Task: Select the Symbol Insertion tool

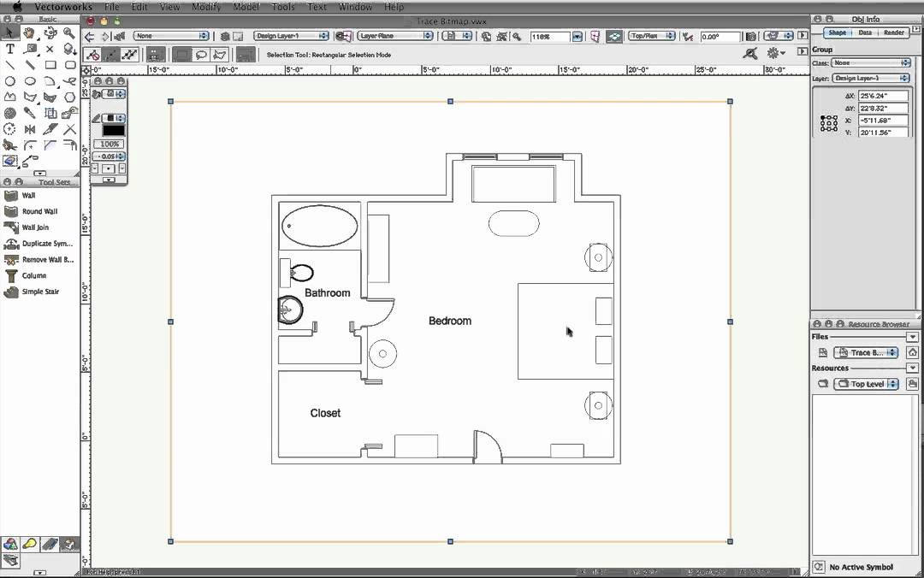Action: tap(69, 49)
